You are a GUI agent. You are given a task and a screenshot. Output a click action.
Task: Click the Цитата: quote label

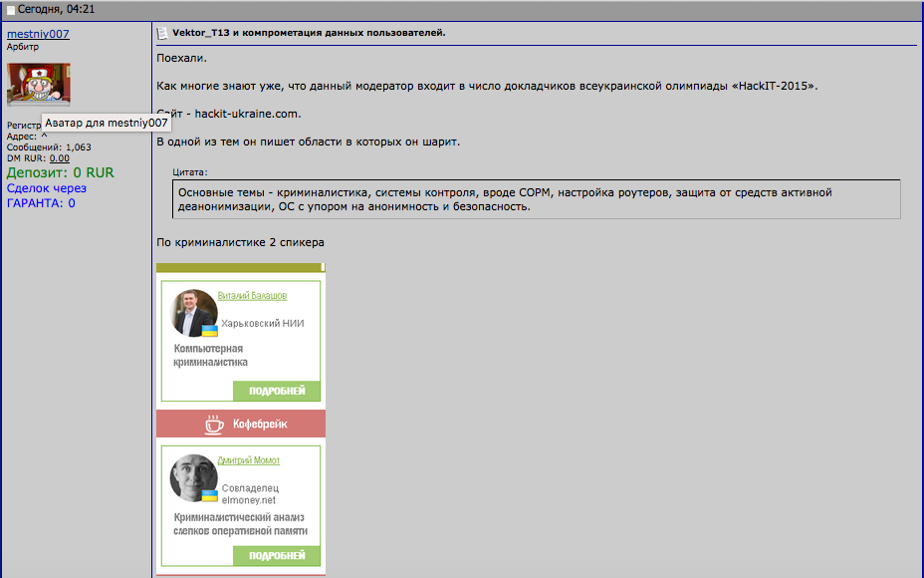[x=190, y=172]
